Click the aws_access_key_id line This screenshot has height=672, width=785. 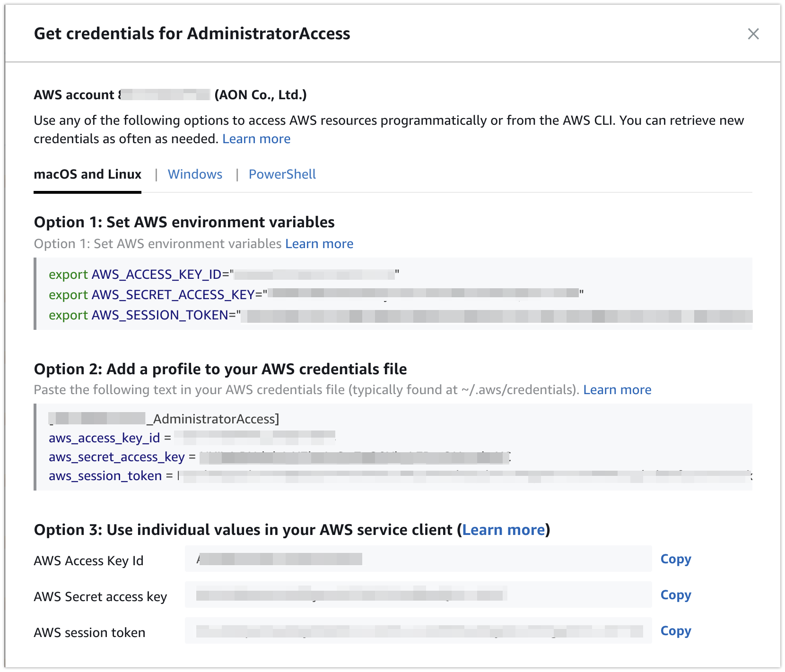point(192,438)
